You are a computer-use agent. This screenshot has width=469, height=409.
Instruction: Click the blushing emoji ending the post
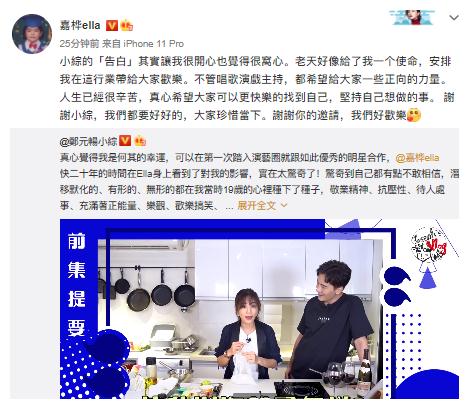pos(414,115)
